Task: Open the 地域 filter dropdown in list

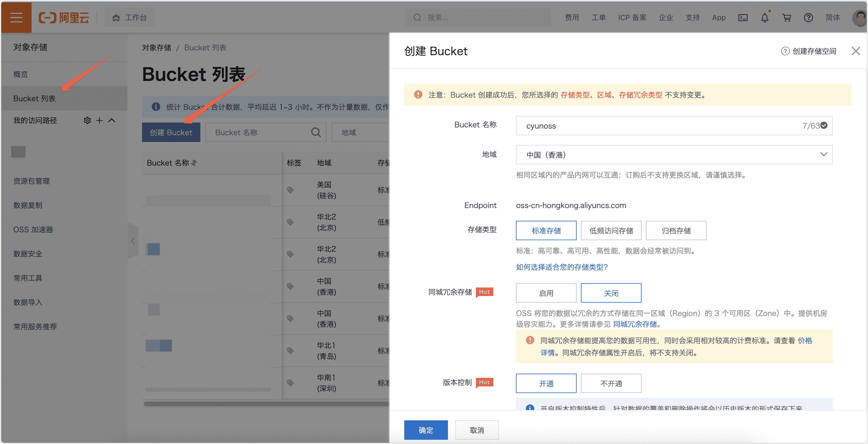Action: tap(360, 132)
